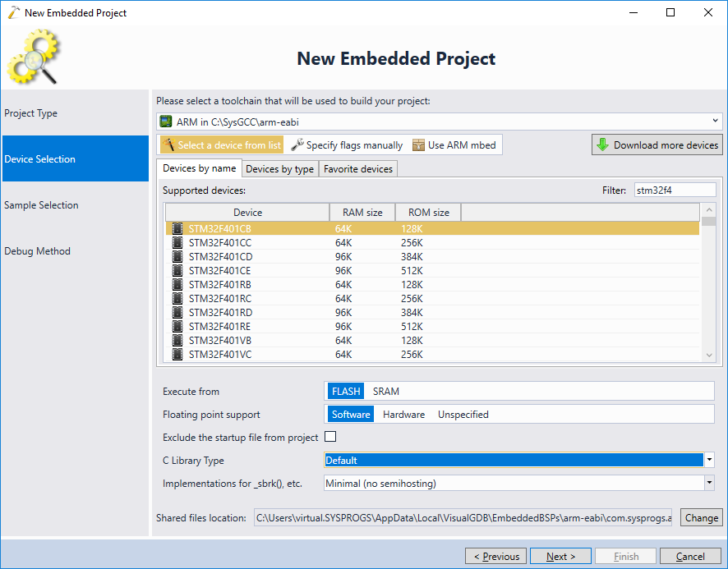The width and height of the screenshot is (728, 569).
Task: Expand the Implementations for _sbrk() dropdown arrow
Action: coord(709,483)
